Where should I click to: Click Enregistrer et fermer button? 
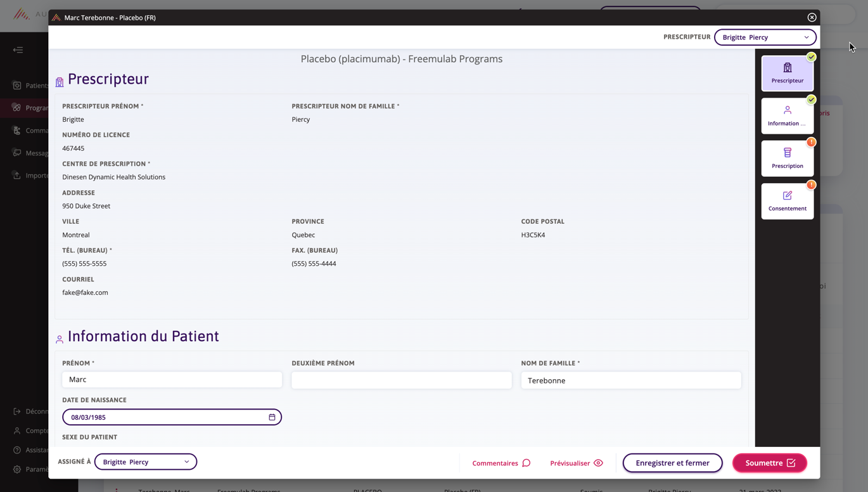tap(672, 463)
